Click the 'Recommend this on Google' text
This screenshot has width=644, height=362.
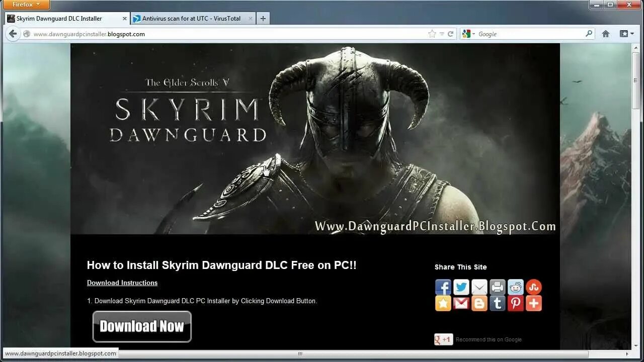[x=489, y=339]
